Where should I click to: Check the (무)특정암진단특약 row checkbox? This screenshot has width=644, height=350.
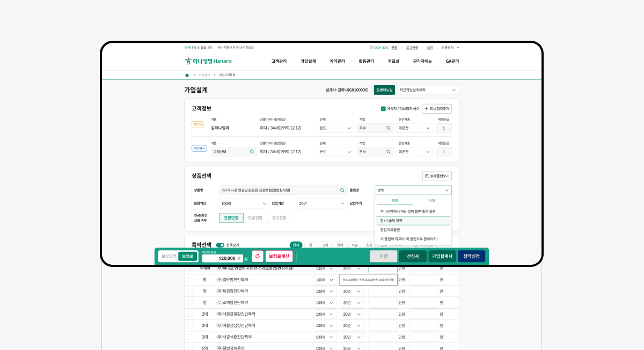pyautogui.click(x=189, y=291)
